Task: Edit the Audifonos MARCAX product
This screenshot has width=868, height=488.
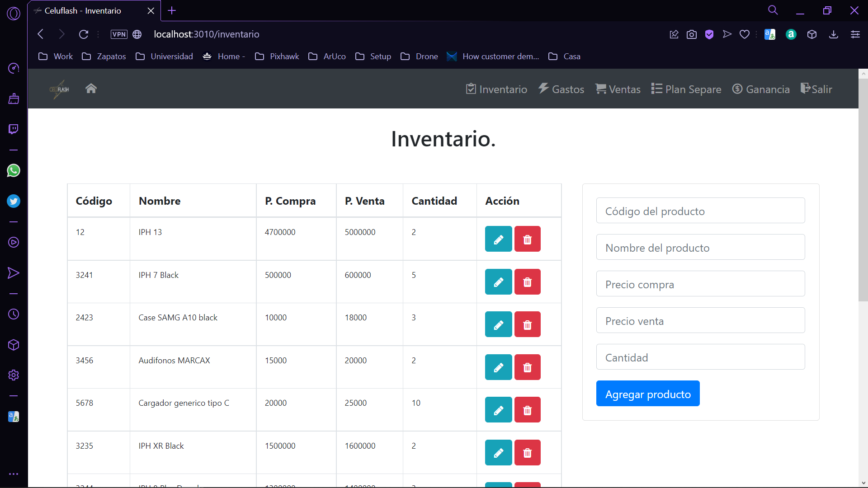Action: coord(498,367)
